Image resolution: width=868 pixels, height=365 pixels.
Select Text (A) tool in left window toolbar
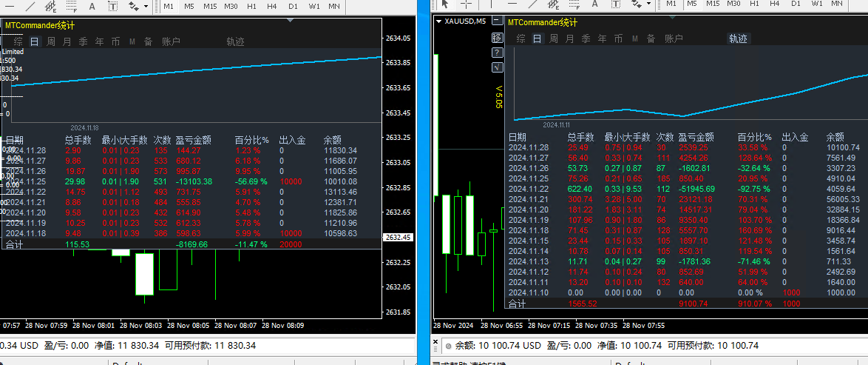pos(92,7)
